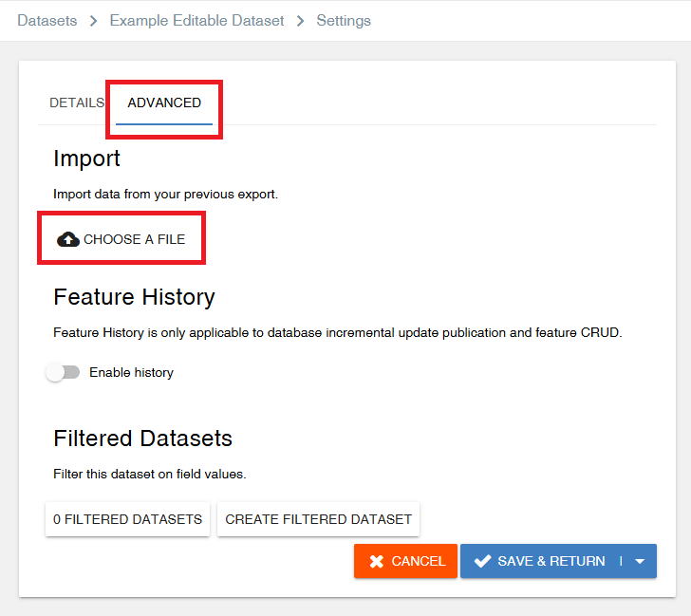
Task: Click the Feature History heading
Action: pos(134,296)
